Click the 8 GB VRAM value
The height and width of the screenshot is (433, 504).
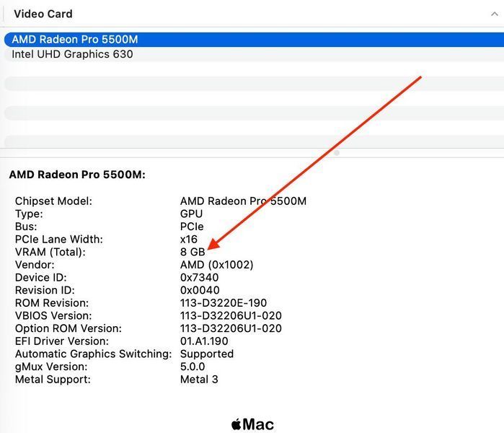(193, 252)
